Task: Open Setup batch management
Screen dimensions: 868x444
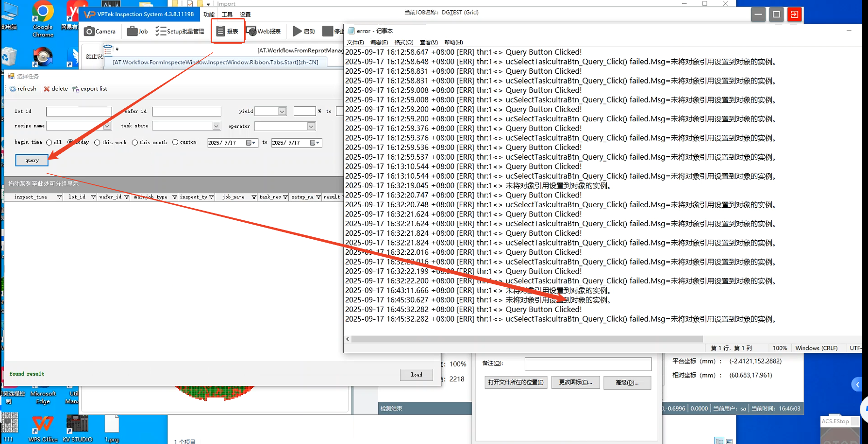Action: pos(180,32)
